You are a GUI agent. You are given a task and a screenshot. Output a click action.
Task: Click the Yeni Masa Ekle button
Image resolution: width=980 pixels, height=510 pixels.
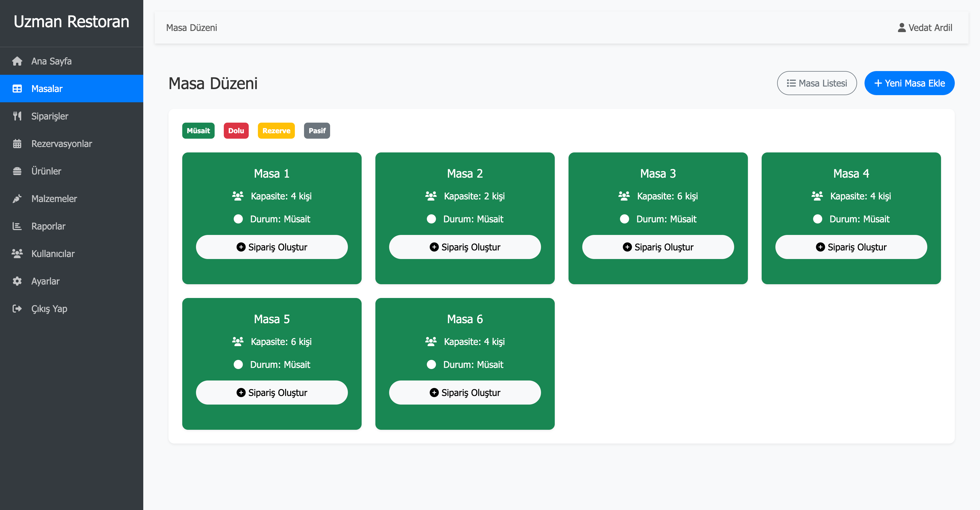[909, 83]
